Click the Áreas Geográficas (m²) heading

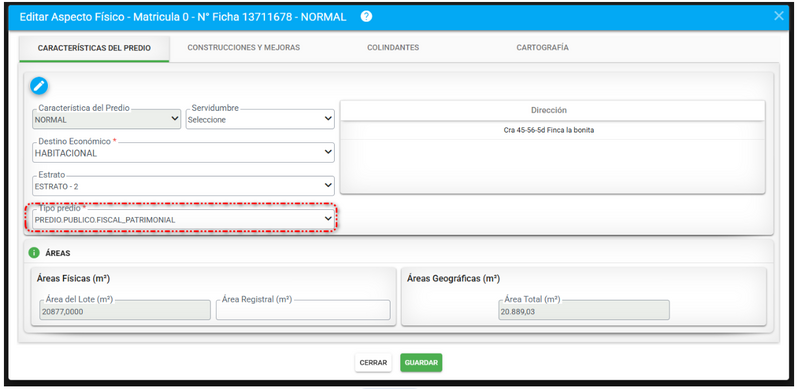(x=453, y=279)
